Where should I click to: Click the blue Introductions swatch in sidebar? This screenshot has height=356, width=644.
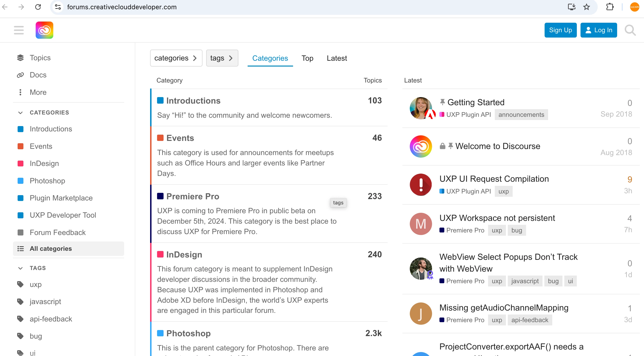click(20, 129)
